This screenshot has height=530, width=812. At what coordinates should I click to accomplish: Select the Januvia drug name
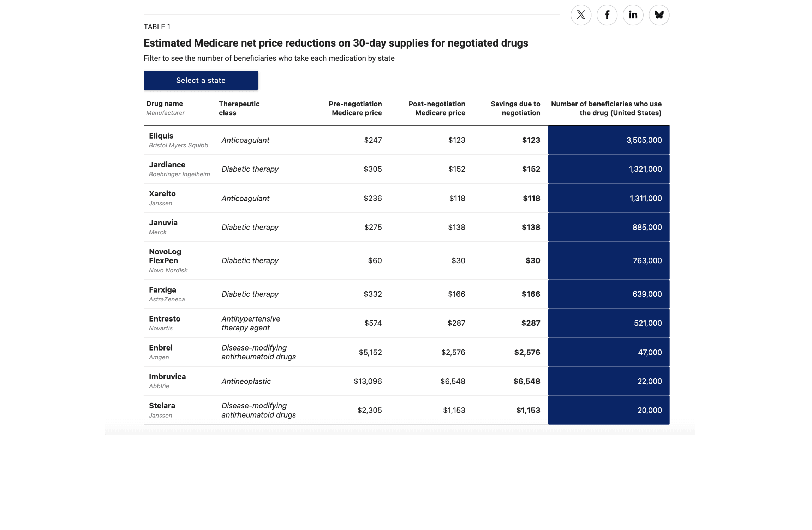(x=163, y=223)
